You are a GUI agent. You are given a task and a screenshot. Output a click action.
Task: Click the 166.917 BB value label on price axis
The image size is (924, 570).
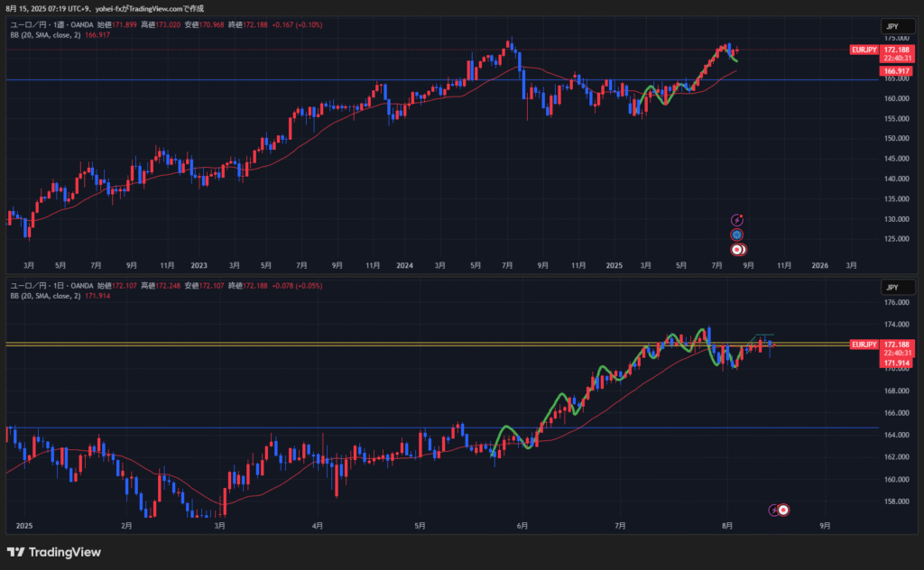tap(896, 70)
